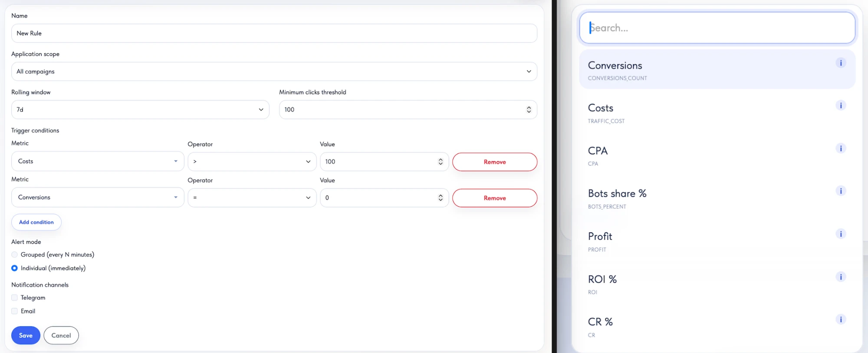The image size is (868, 353).
Task: Choose Profit from the metric list
Action: click(x=717, y=241)
